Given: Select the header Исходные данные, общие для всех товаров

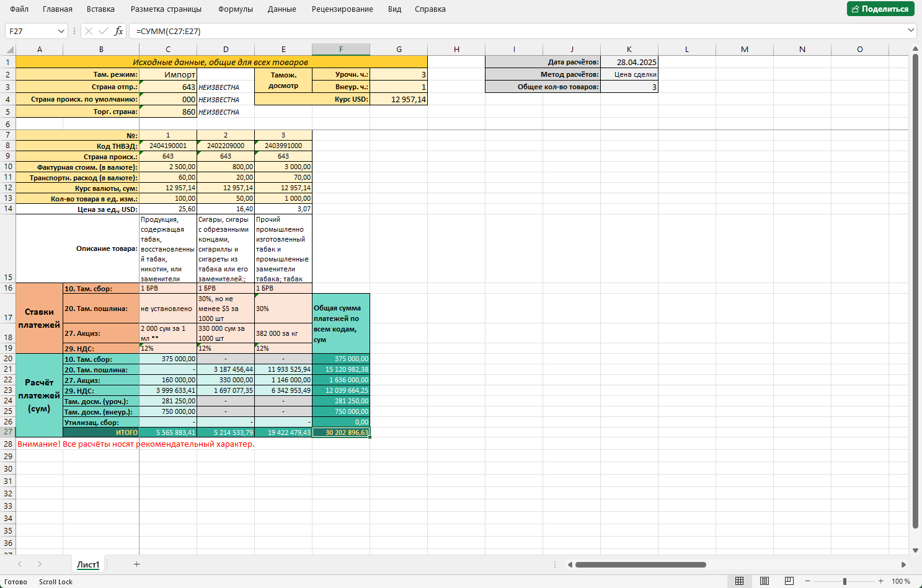Looking at the screenshot, I should 221,62.
